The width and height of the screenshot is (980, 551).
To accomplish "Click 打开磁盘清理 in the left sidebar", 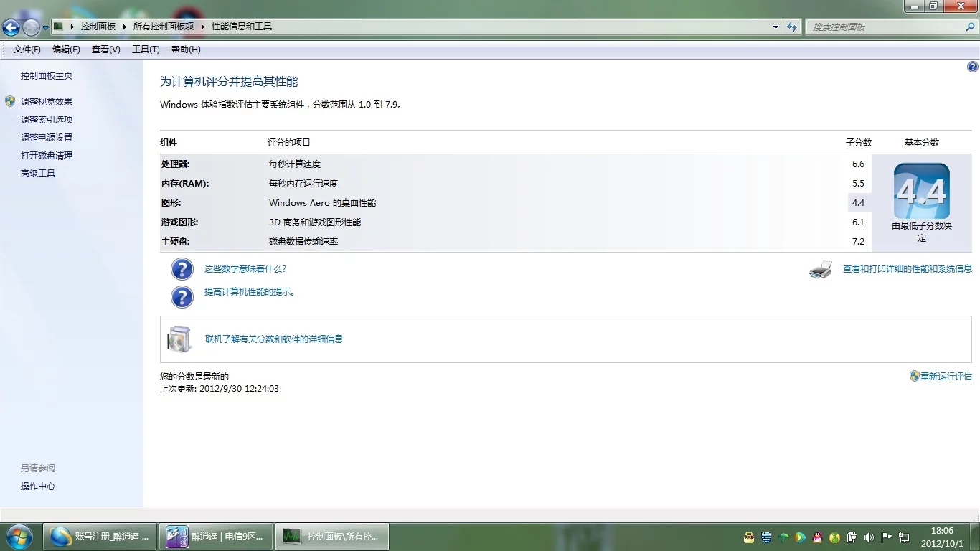I will 47,156.
